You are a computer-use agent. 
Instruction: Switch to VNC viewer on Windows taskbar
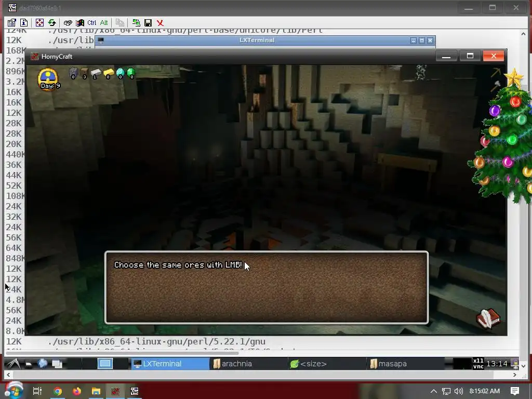click(135, 391)
